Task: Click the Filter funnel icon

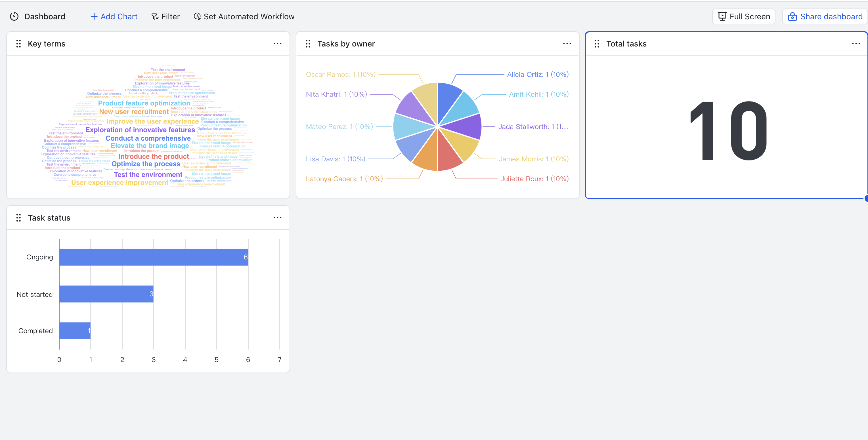Action: pyautogui.click(x=155, y=16)
